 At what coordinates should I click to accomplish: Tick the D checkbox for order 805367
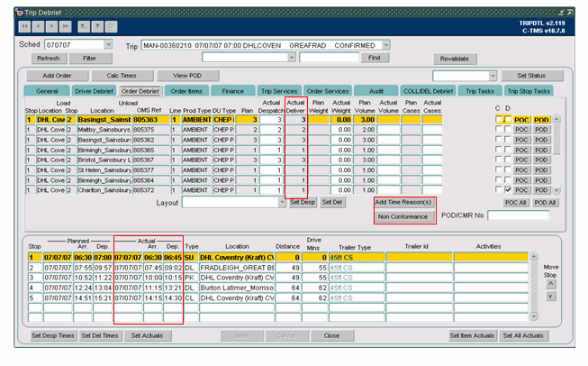[x=507, y=160]
